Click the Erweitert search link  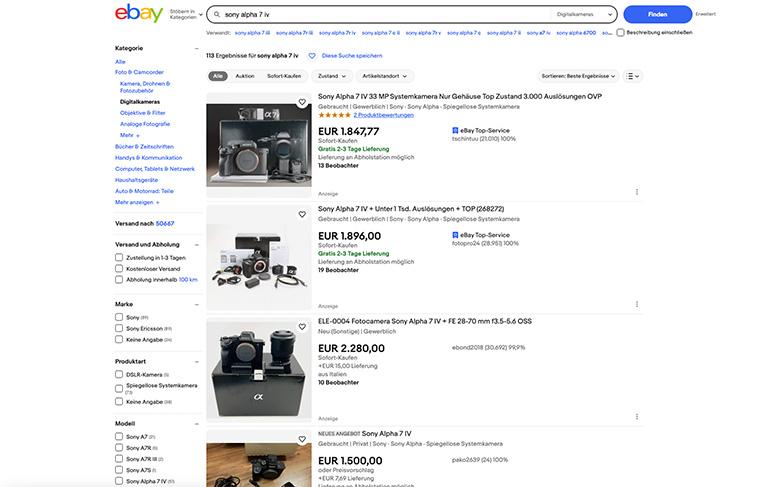tap(705, 14)
